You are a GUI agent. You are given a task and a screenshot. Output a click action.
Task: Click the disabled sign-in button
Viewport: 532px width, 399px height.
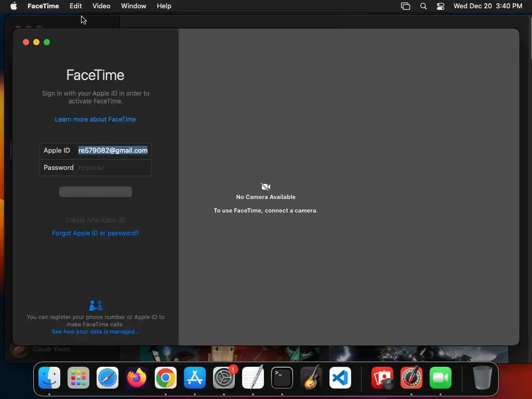tap(96, 192)
